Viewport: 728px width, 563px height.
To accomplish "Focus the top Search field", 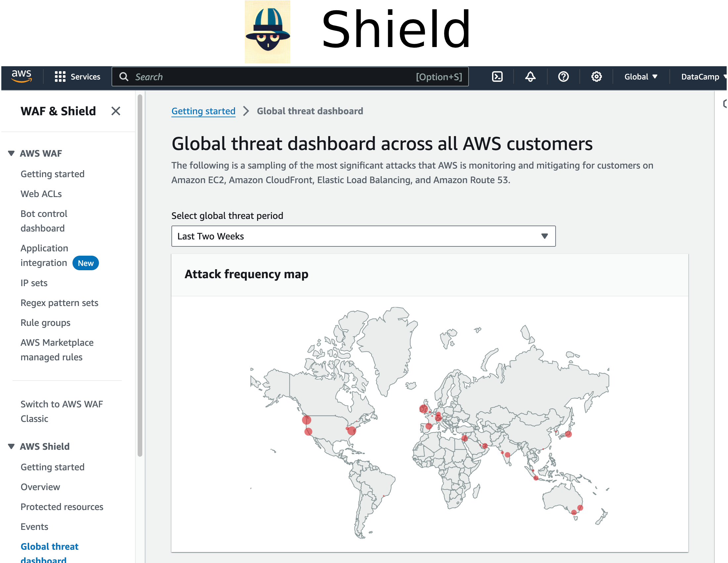I will click(290, 77).
